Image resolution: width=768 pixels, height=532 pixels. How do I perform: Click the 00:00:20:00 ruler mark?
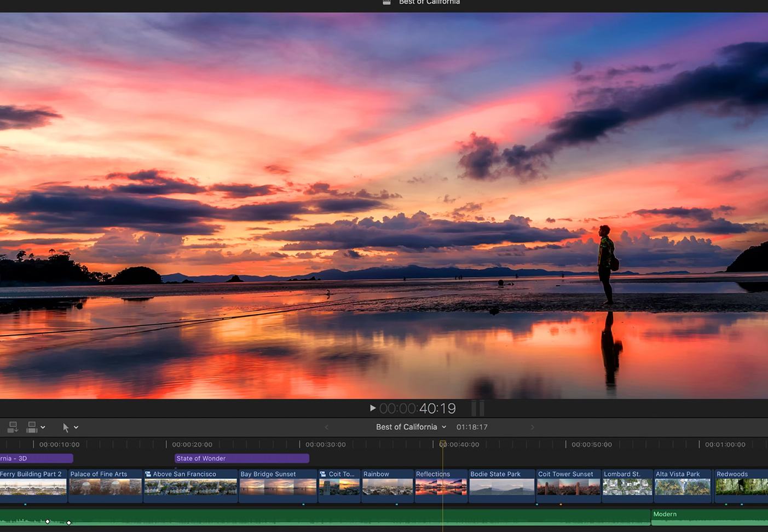(x=192, y=444)
